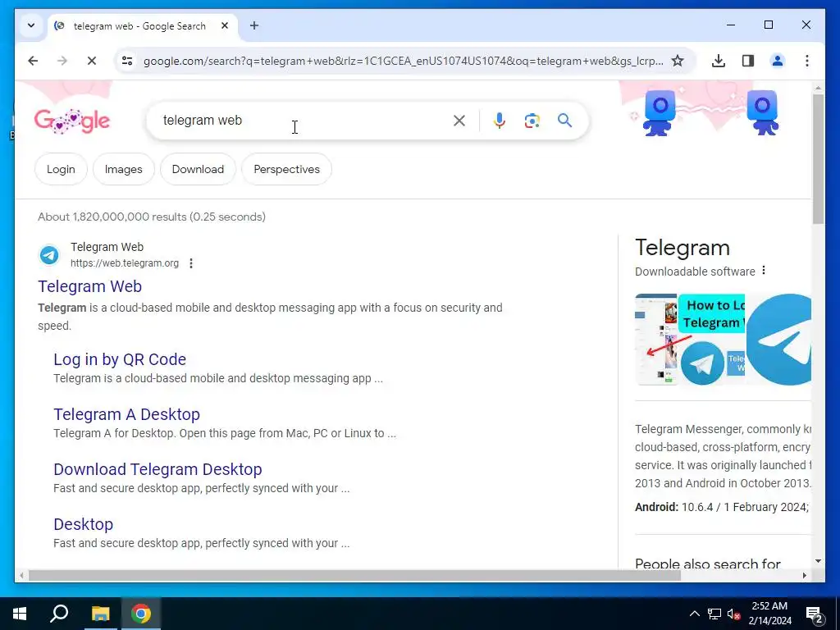
Task: Open the large Telegram logo image
Action: (x=779, y=339)
